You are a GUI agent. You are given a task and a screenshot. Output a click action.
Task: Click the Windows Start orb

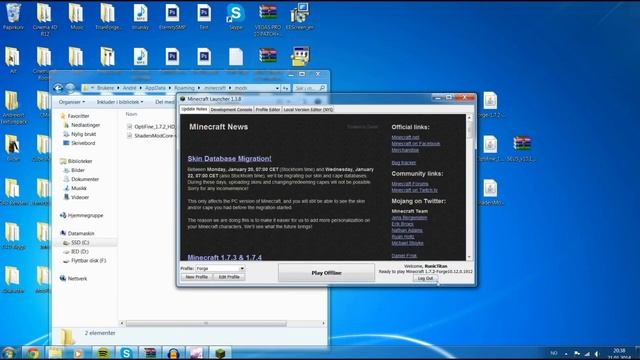9,353
